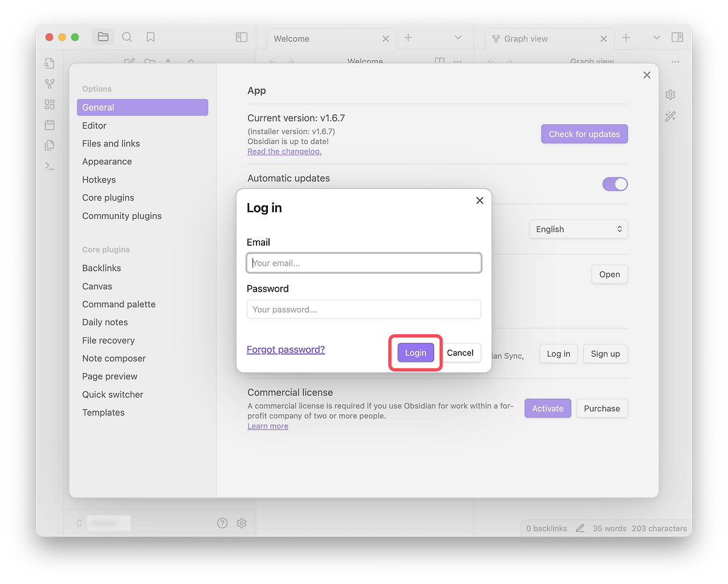The height and width of the screenshot is (584, 728).
Task: Open Community plugins settings
Action: point(142,216)
